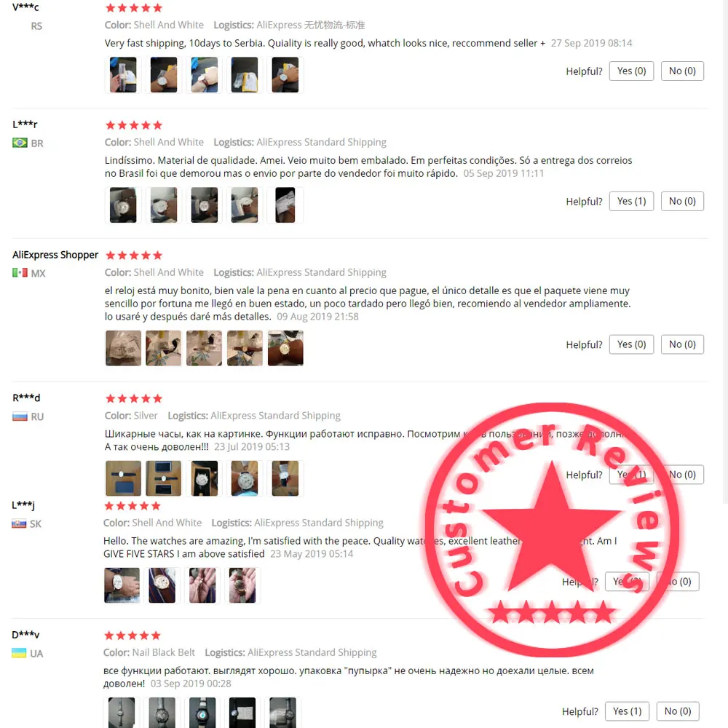Click the Brazil flag icon next to BR
Viewport: 728px width, 728px height.
coord(20,143)
